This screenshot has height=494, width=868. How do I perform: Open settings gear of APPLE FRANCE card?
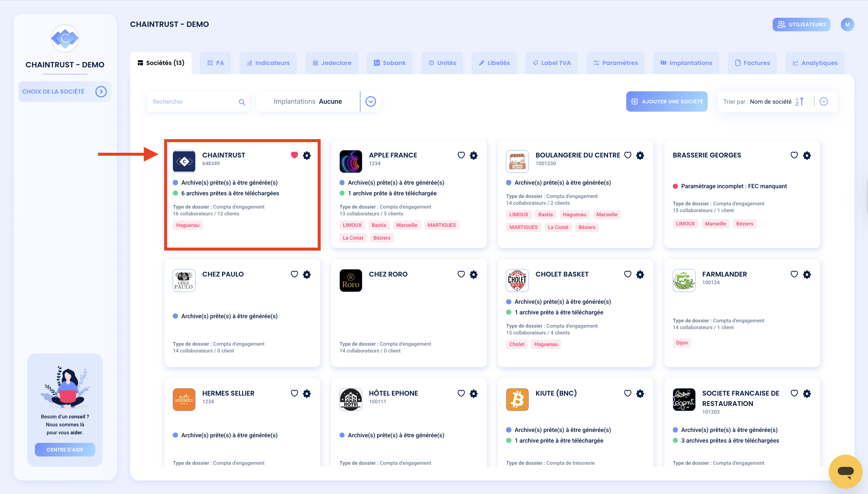pos(474,155)
